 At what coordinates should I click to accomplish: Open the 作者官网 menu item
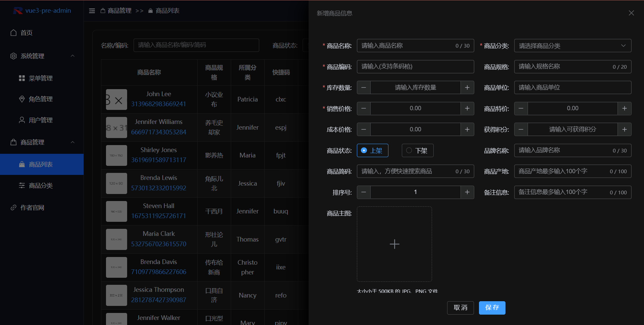pos(42,207)
